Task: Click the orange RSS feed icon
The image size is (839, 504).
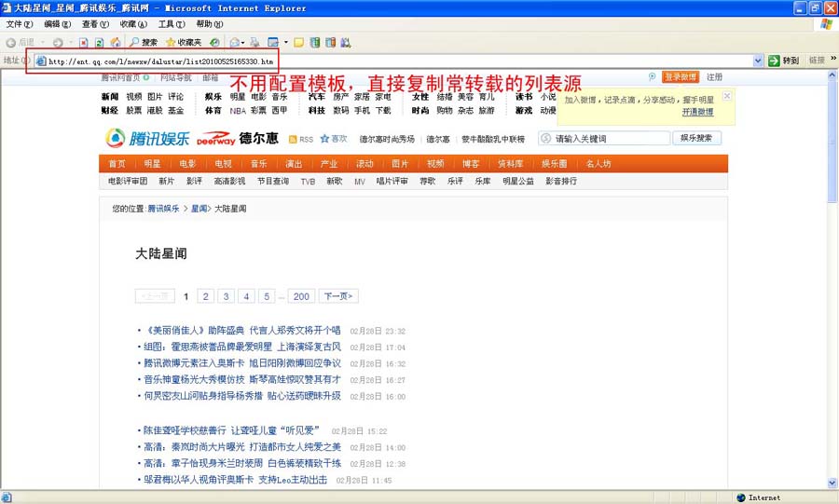Action: [293, 139]
